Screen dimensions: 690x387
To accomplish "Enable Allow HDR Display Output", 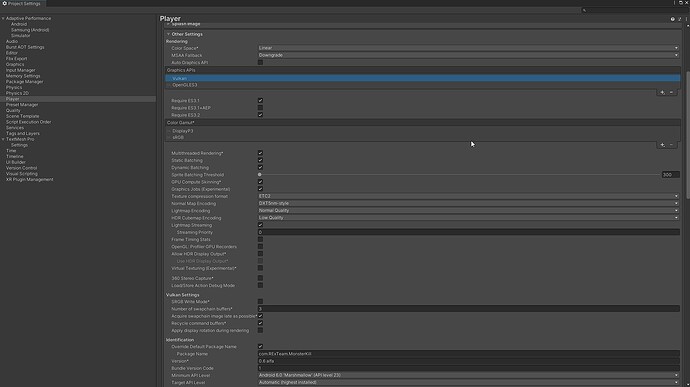I will point(260,254).
